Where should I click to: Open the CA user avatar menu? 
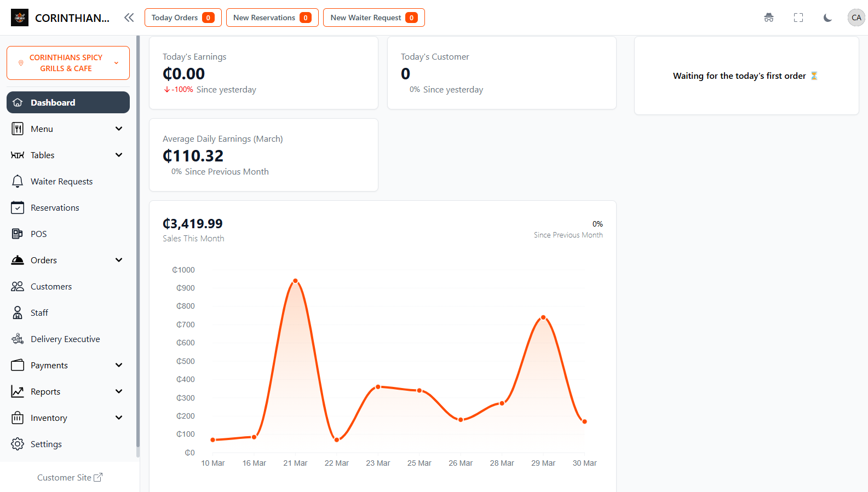tap(856, 18)
